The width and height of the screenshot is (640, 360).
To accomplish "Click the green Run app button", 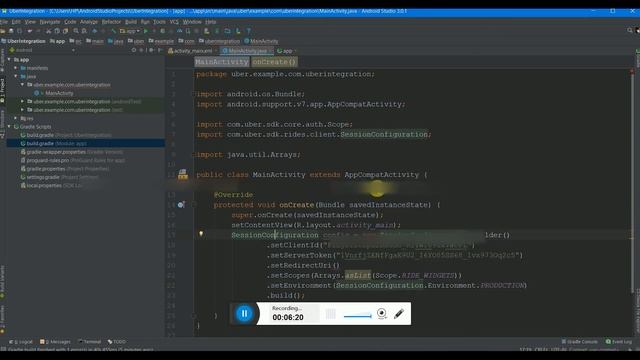I will coord(146,31).
